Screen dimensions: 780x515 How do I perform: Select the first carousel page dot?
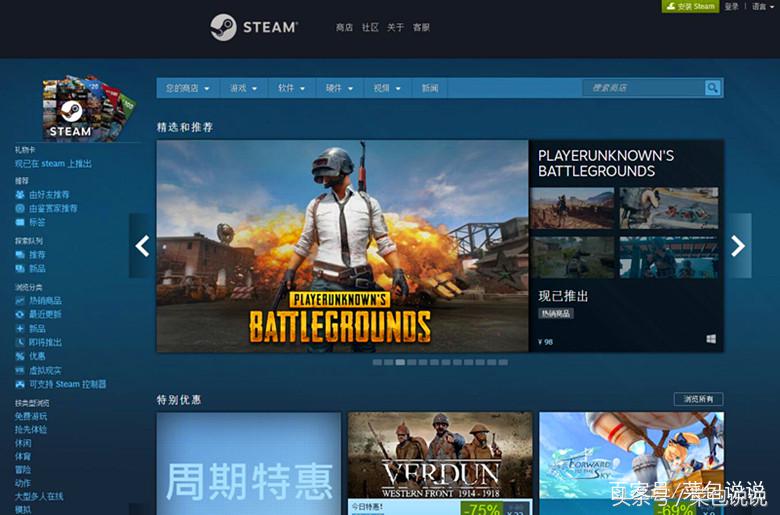click(x=377, y=362)
